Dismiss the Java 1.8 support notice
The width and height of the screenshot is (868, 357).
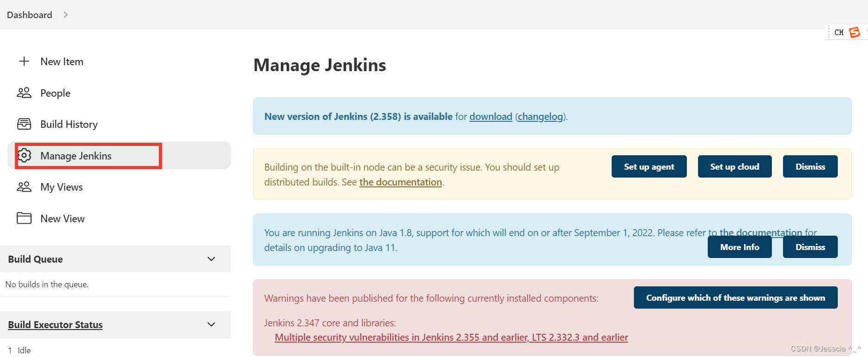810,247
